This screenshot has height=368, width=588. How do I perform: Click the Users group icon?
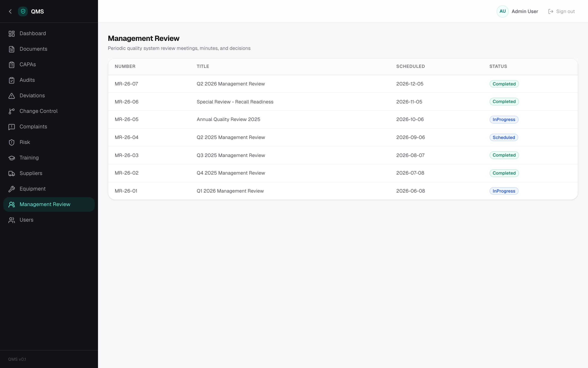pyautogui.click(x=12, y=220)
